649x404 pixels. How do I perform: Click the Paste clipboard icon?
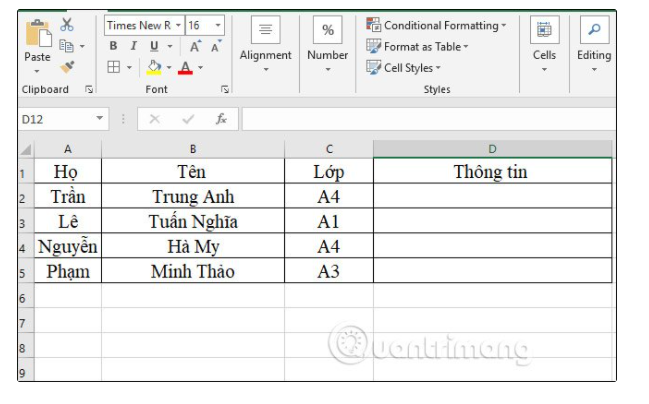(38, 33)
